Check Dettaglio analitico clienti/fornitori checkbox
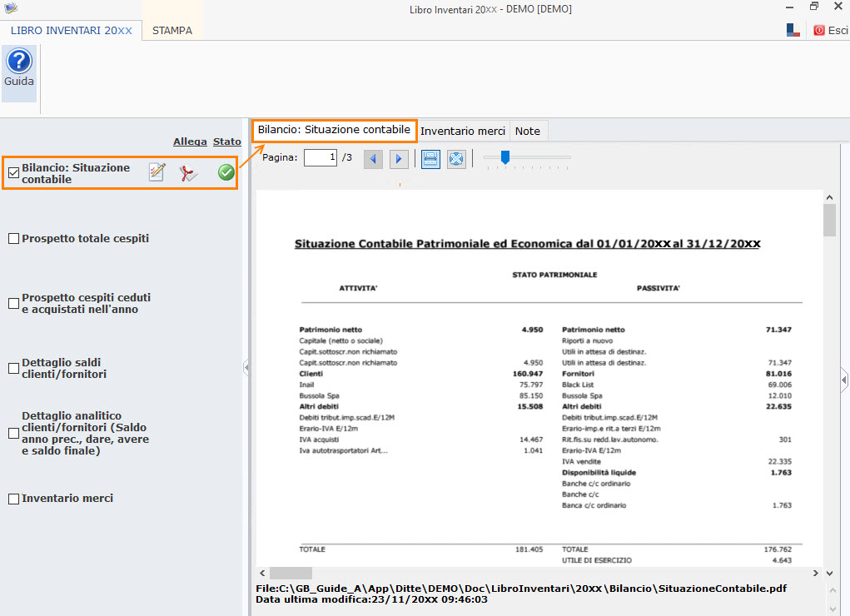Image resolution: width=850 pixels, height=616 pixels. pos(13,433)
